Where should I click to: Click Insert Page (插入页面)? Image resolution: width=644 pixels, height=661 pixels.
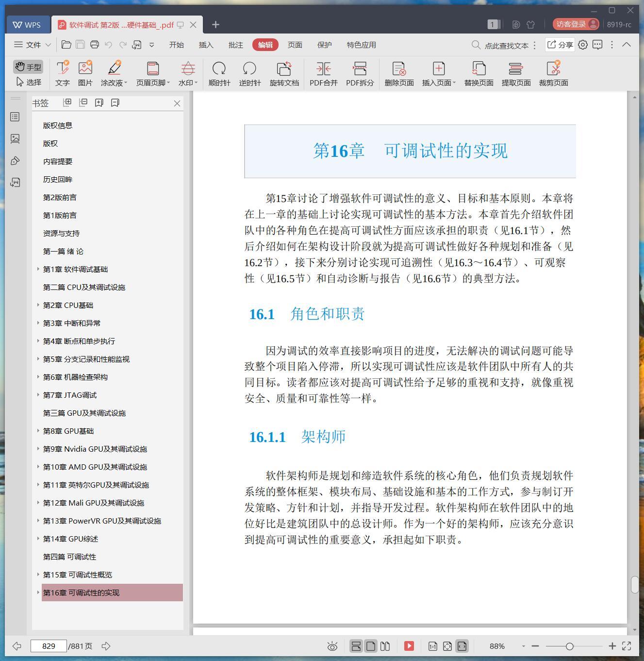tap(439, 74)
